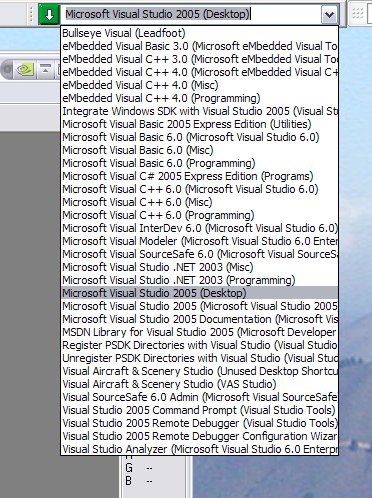Collapse the program list dropdown arrow
Image resolution: width=372 pixels, height=498 pixels.
[329, 15]
